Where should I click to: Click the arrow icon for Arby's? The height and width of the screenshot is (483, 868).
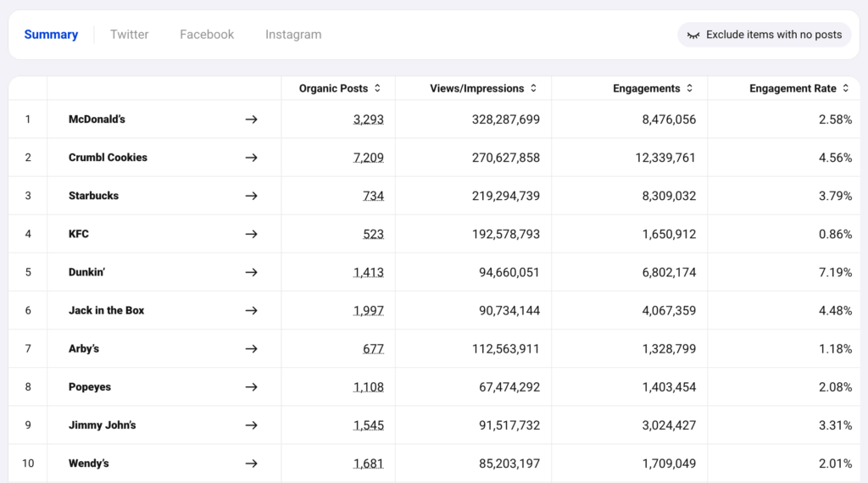[251, 348]
